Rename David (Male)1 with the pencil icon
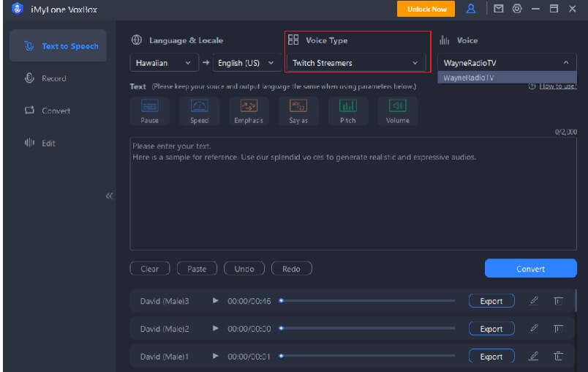The image size is (588, 372). (534, 356)
